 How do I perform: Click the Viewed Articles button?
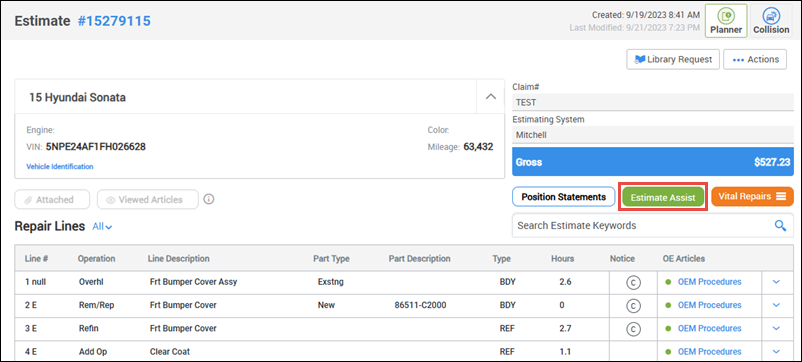[148, 200]
